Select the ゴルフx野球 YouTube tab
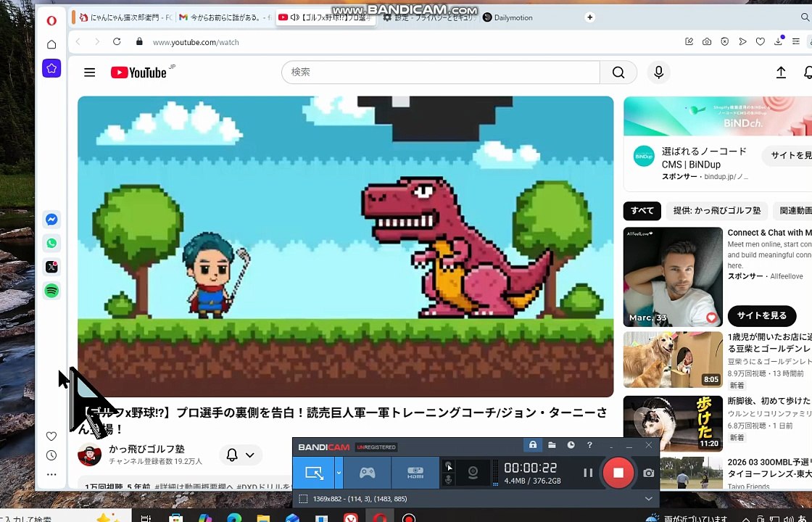 tap(326, 17)
